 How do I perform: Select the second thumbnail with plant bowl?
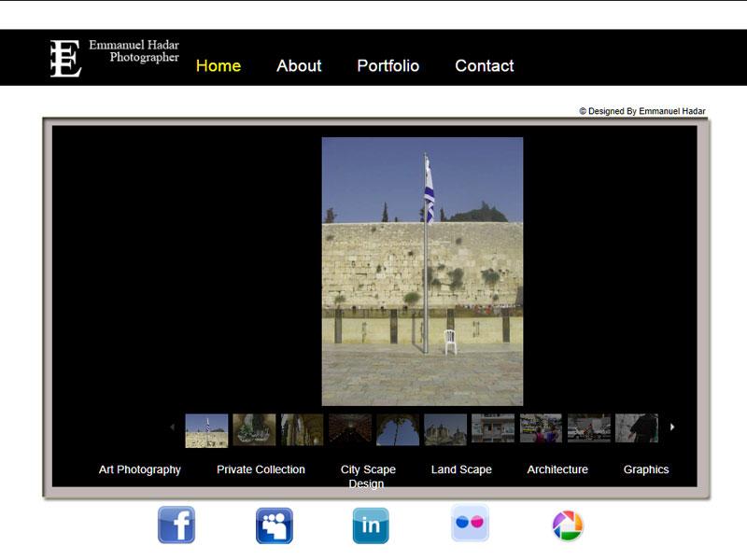pyautogui.click(x=254, y=429)
